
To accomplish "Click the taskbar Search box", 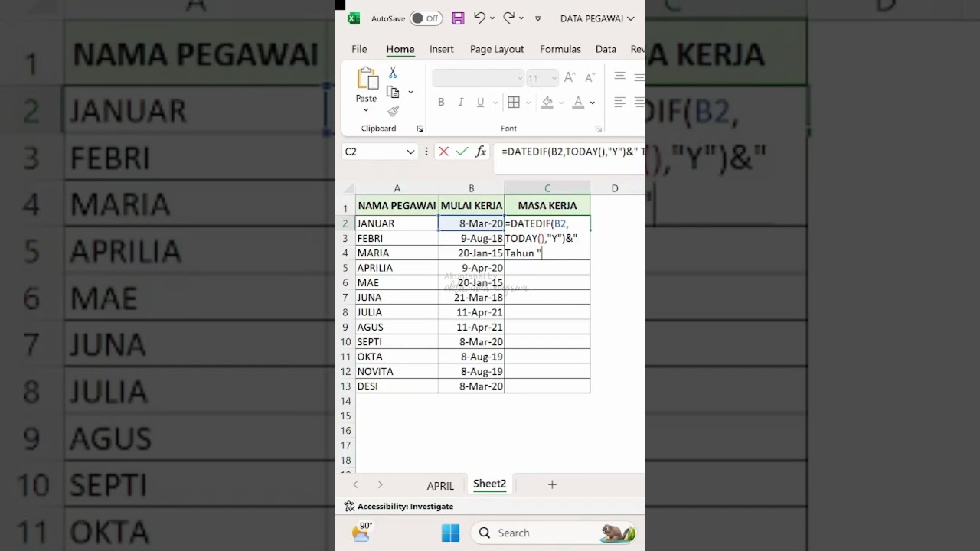I will (x=554, y=533).
